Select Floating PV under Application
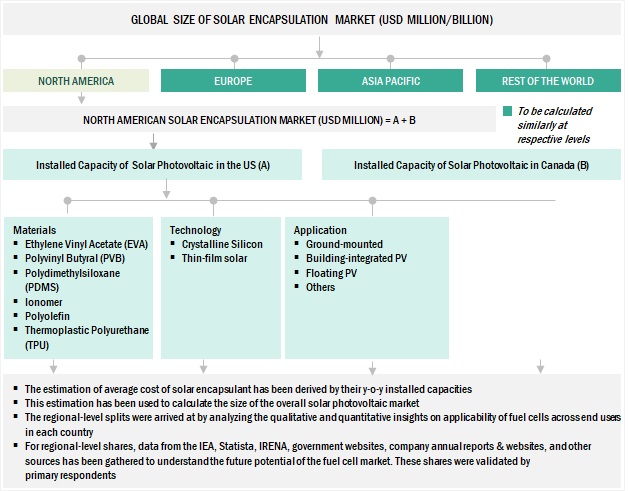This screenshot has height=491, width=630. [333, 272]
